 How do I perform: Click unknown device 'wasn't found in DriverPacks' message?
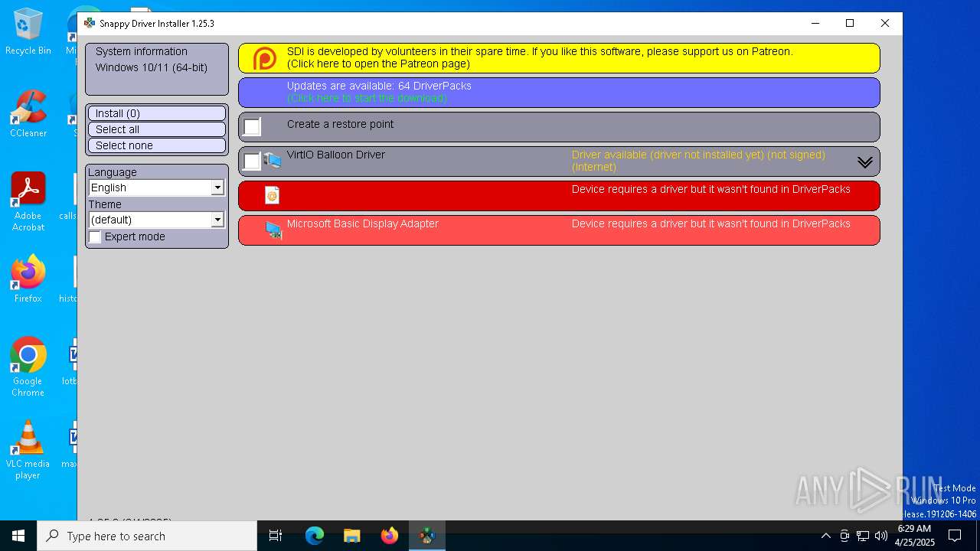711,189
